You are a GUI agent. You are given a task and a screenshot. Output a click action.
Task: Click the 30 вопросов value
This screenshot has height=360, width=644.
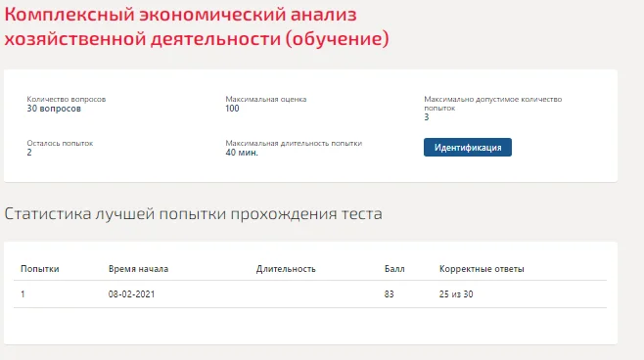tap(54, 109)
